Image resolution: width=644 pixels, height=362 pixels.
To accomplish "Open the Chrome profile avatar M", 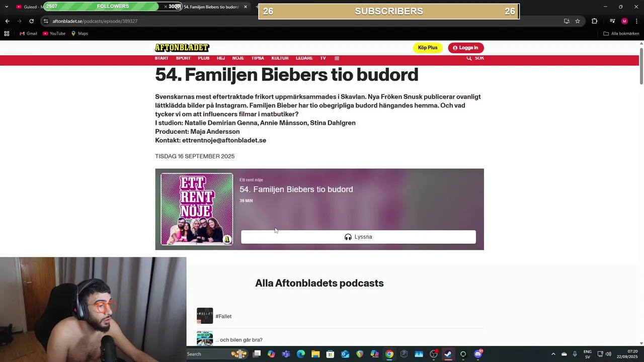I will [x=624, y=21].
